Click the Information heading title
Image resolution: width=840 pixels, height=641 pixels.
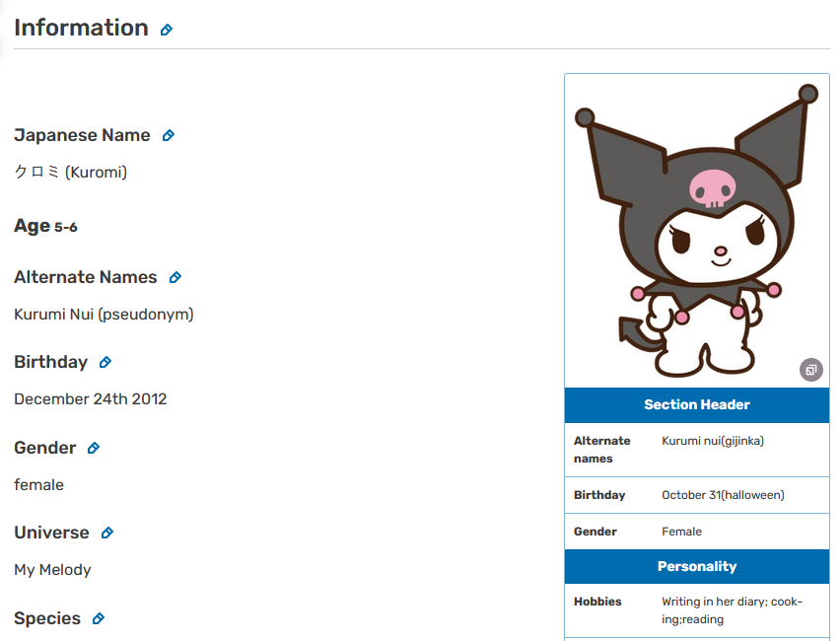tap(81, 29)
